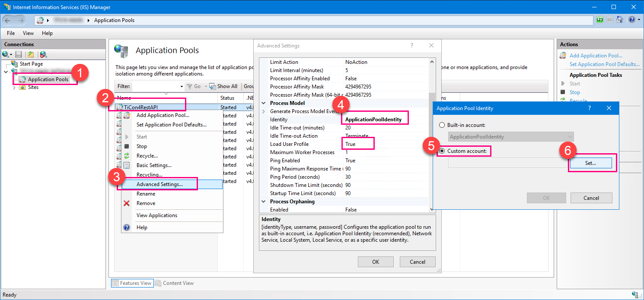
Task: Click the Up folder icon in the Connections toolbar
Action: pos(31,54)
